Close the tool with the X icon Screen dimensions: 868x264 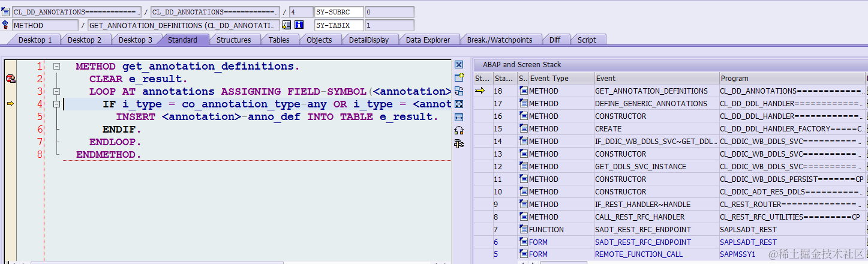point(459,65)
